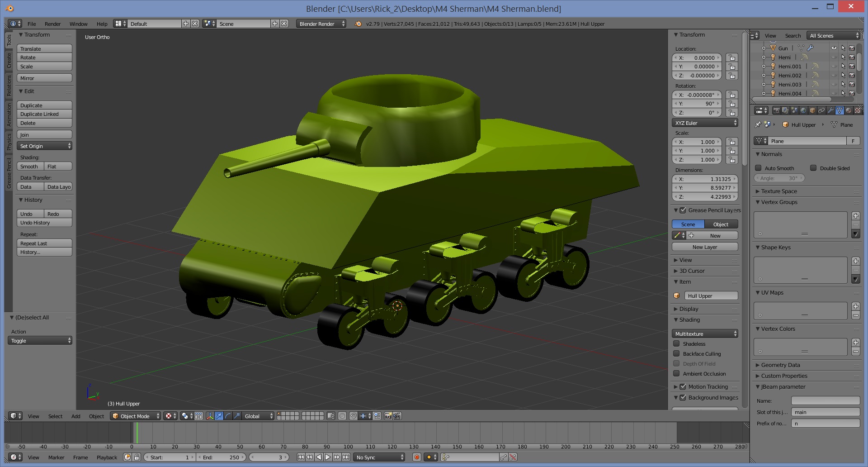
Task: Open the Marker menu in timeline
Action: click(x=56, y=457)
